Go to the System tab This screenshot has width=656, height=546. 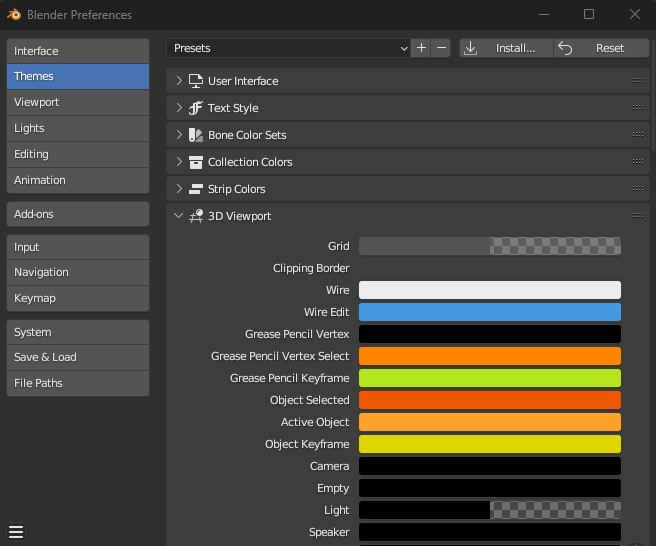click(78, 332)
